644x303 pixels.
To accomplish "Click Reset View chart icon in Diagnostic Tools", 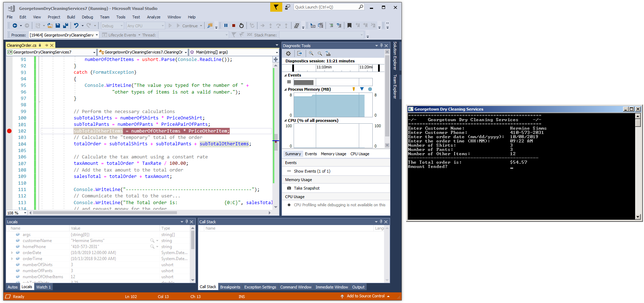I will [328, 54].
